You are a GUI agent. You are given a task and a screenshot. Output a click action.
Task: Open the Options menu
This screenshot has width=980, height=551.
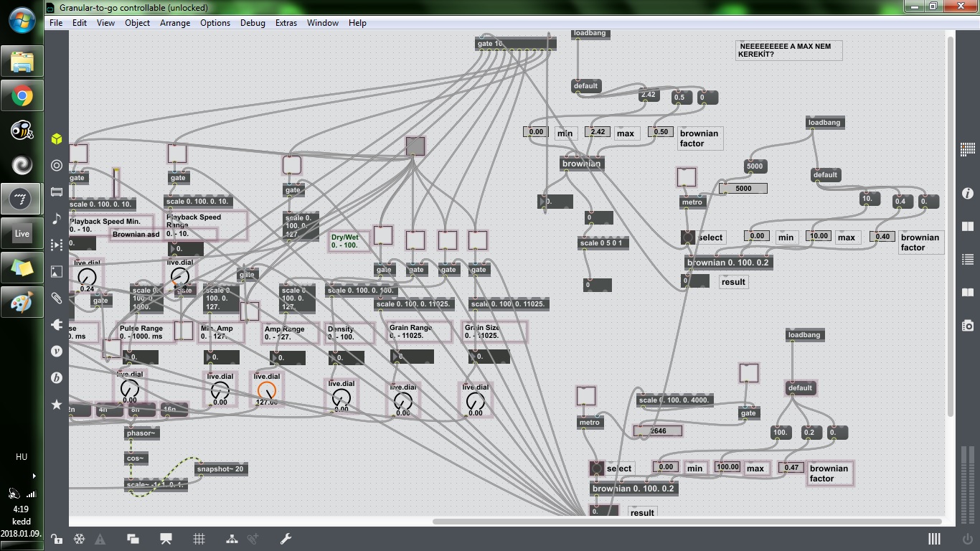[215, 23]
